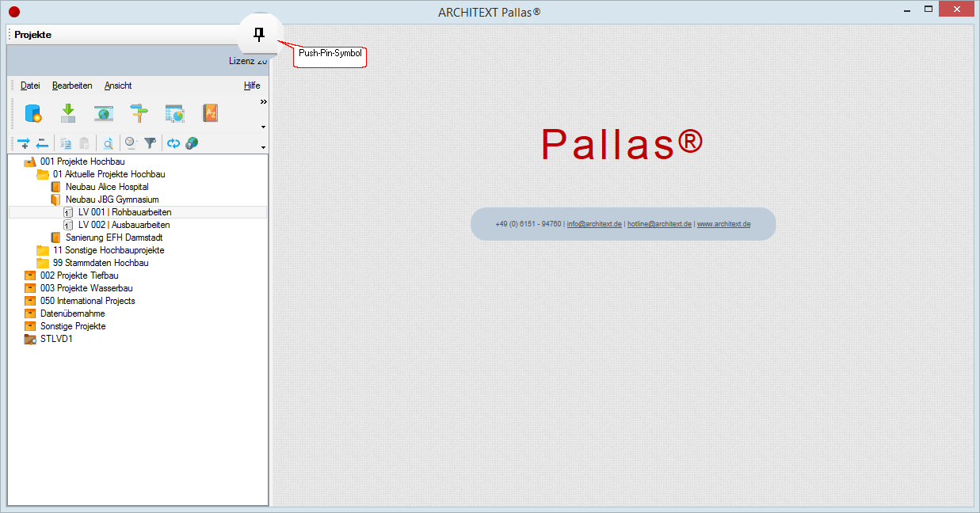The height and width of the screenshot is (513, 980).
Task: Select LV 001 | Rohbauarbeiten in the tree
Action: 125,212
